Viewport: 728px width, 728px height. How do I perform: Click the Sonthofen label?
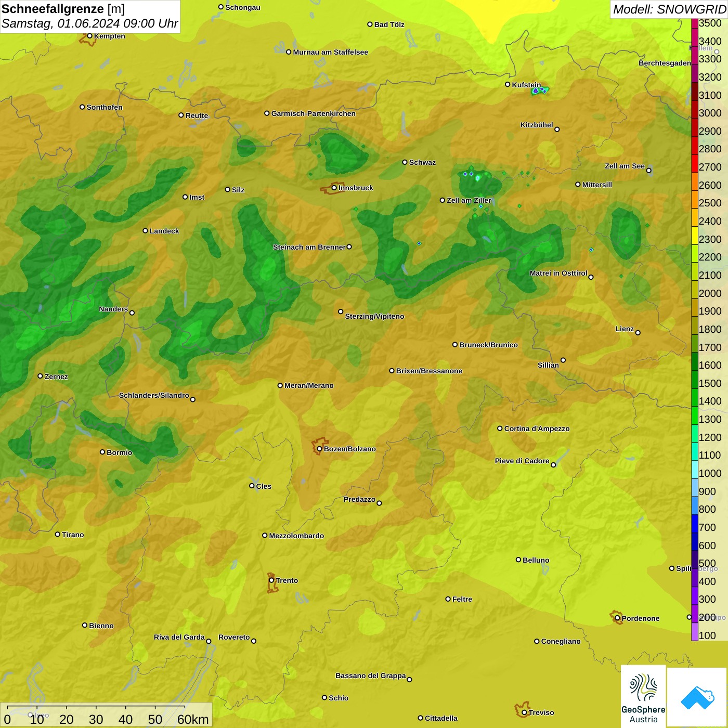105,107
